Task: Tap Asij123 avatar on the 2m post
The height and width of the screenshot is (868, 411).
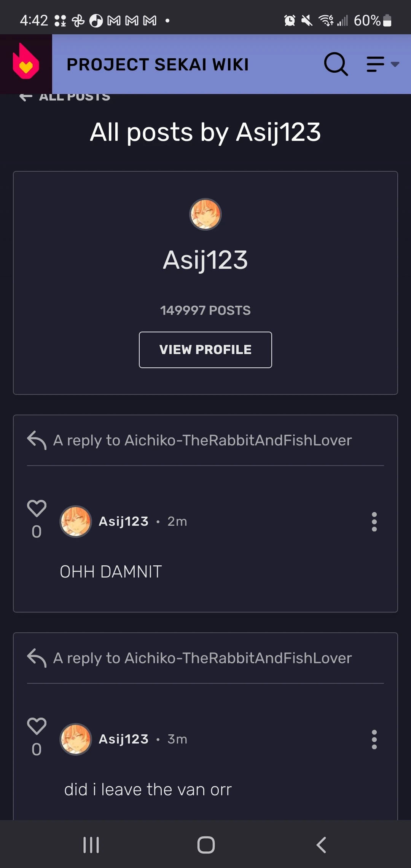Action: [x=76, y=522]
